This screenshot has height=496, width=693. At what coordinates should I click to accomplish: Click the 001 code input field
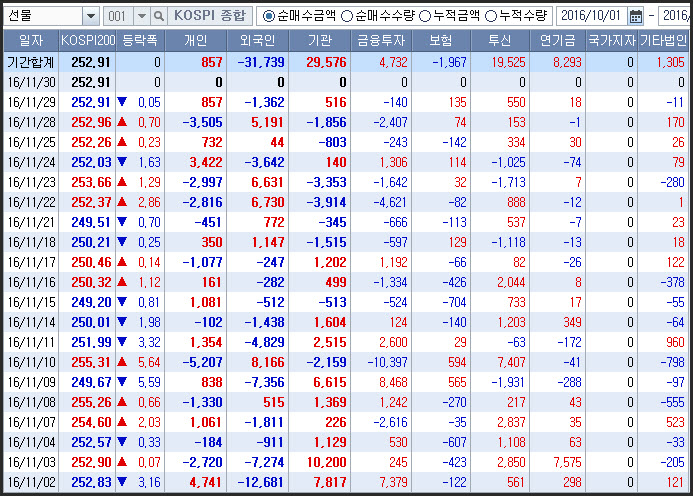coord(118,16)
